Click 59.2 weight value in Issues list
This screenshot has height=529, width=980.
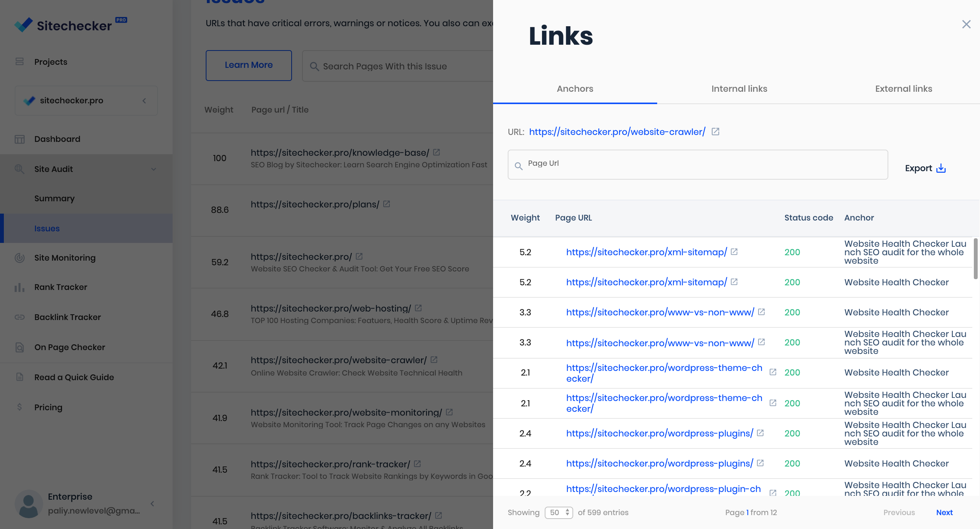coord(220,262)
